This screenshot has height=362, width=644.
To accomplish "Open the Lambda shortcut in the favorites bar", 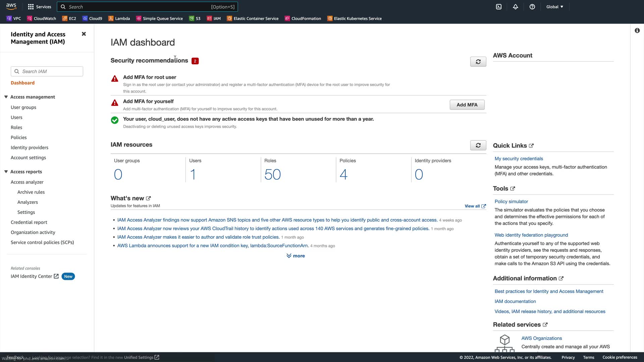I will pyautogui.click(x=119, y=18).
